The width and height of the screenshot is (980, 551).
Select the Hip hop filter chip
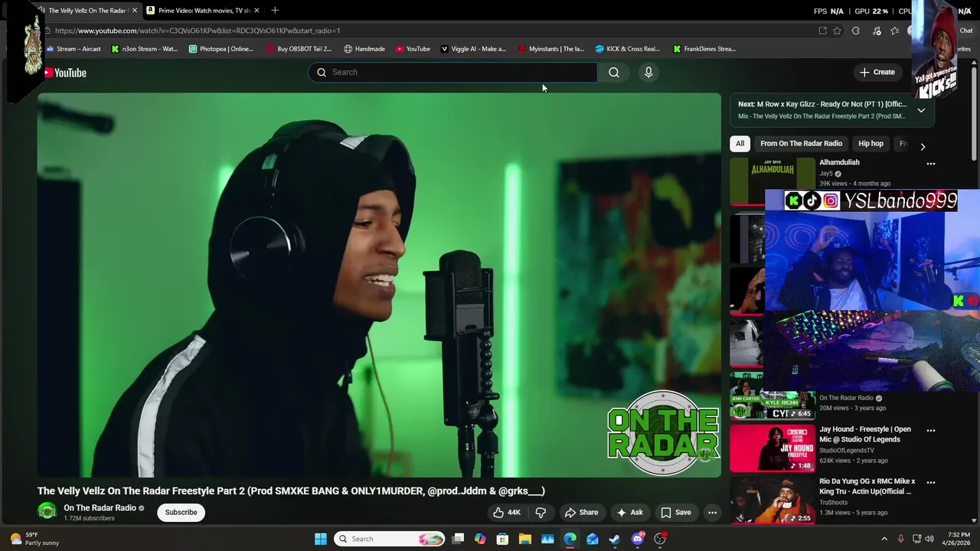(x=871, y=143)
